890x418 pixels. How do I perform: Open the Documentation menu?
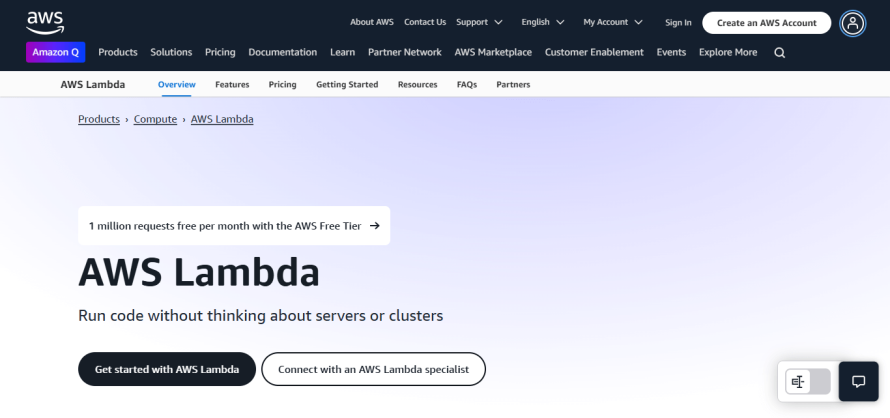(283, 52)
